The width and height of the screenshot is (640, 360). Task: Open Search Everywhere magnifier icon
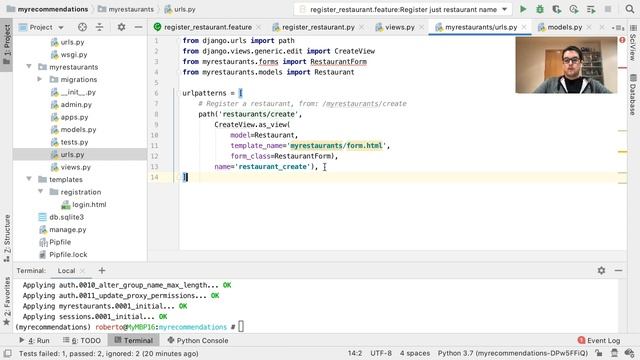point(629,9)
